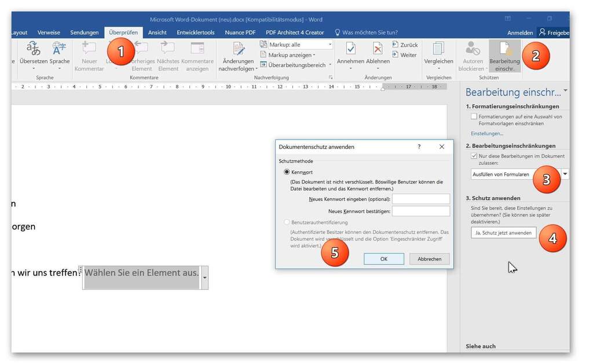
Task: Click help question mark in dialog
Action: point(419,146)
